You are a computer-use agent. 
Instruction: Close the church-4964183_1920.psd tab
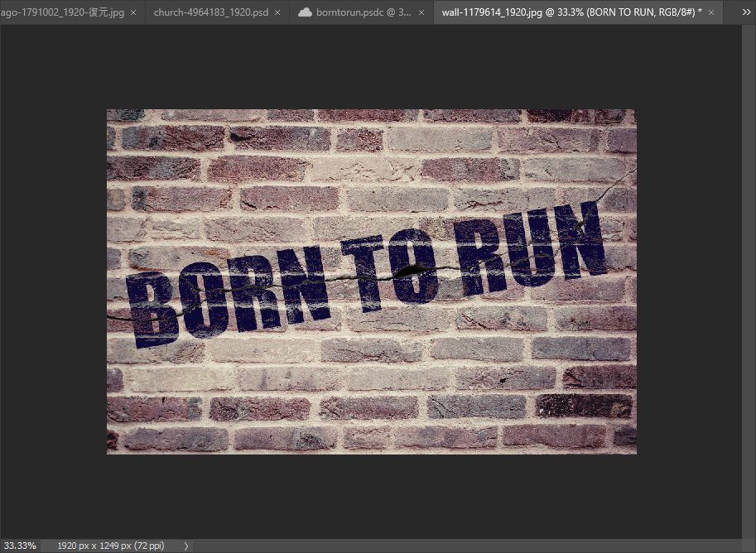pyautogui.click(x=277, y=12)
